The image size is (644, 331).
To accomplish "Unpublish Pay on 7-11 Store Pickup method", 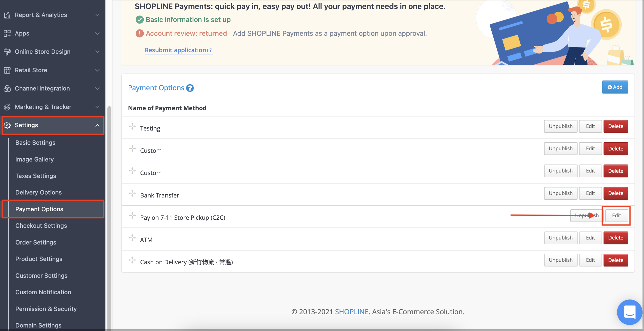I will point(587,215).
